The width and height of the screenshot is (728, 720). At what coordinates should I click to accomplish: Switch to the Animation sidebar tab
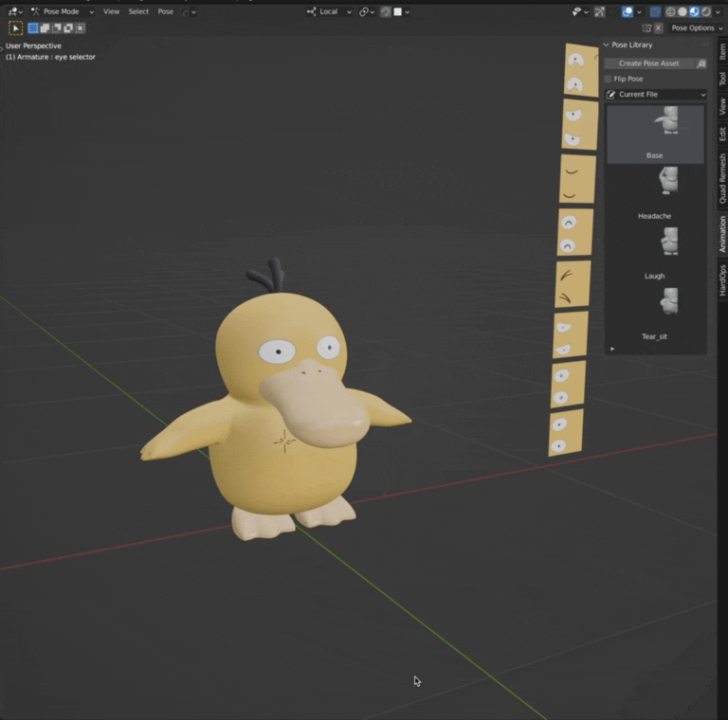[722, 234]
